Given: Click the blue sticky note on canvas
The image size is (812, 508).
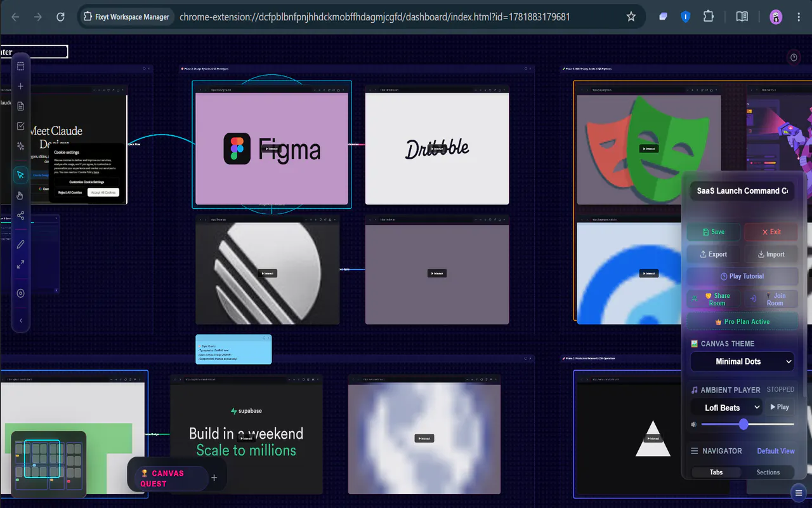Looking at the screenshot, I should click(233, 349).
